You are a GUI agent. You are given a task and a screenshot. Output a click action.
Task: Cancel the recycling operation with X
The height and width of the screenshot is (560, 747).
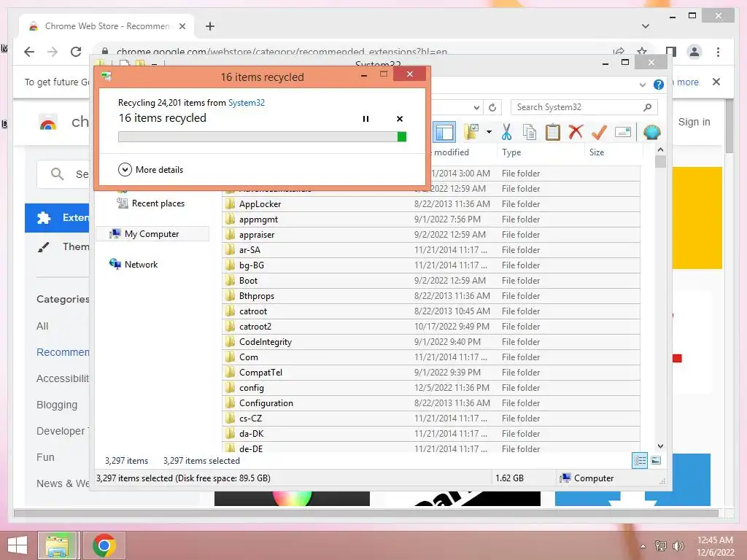coord(400,119)
